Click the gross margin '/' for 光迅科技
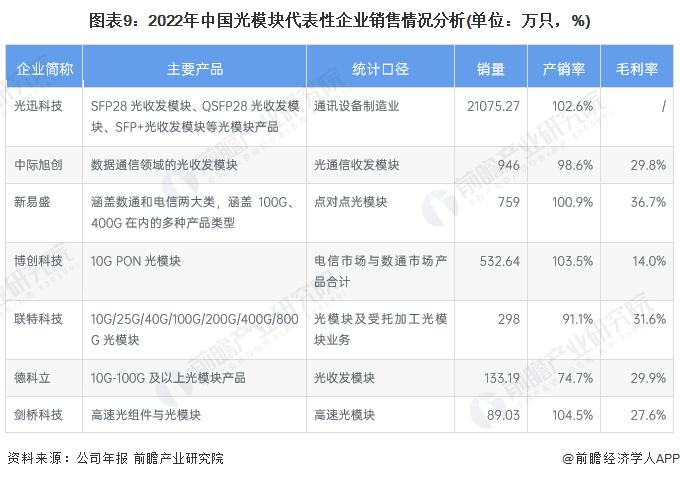680x479 pixels. point(663,106)
